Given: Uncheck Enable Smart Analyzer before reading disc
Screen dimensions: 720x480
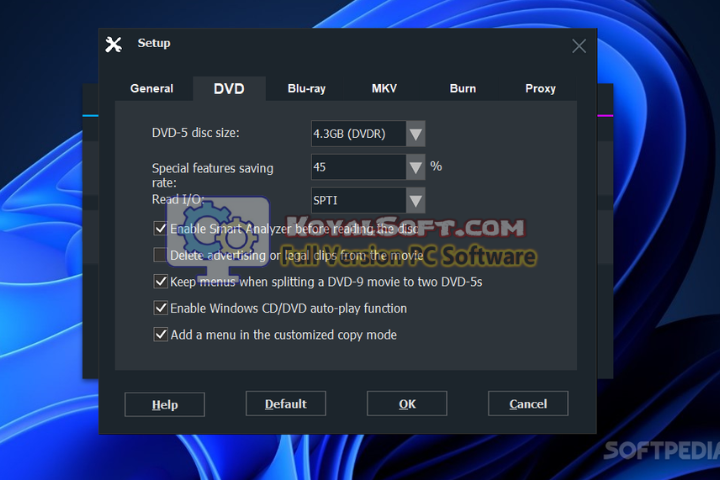Looking at the screenshot, I should click(160, 228).
